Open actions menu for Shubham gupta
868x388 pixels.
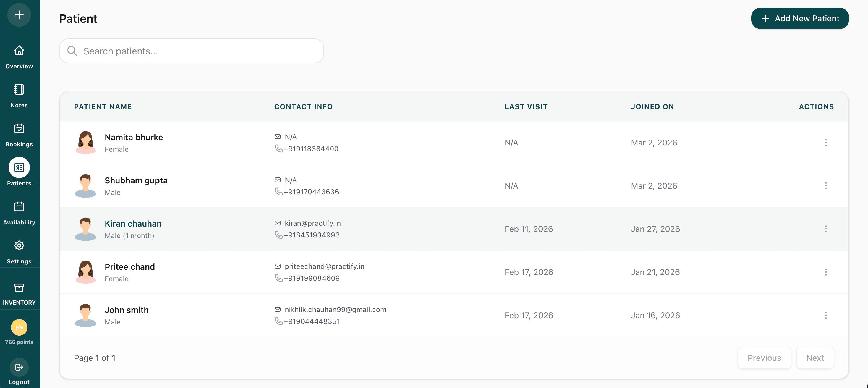point(826,186)
